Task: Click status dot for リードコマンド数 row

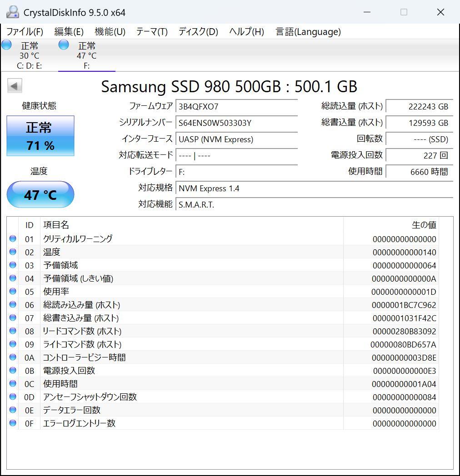Action: 13,331
